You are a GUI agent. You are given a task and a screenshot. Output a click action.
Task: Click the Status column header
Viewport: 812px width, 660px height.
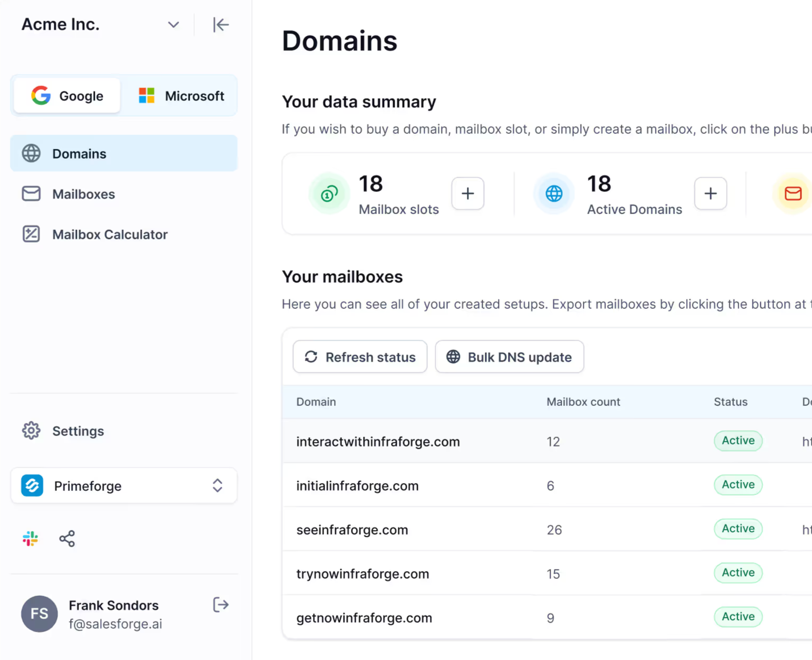tap(731, 402)
